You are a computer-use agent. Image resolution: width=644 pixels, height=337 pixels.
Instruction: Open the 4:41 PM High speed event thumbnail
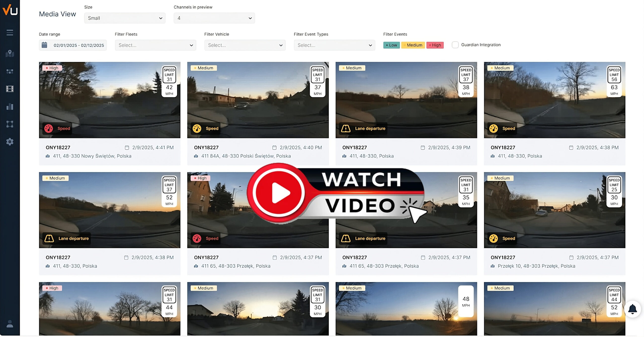click(109, 100)
